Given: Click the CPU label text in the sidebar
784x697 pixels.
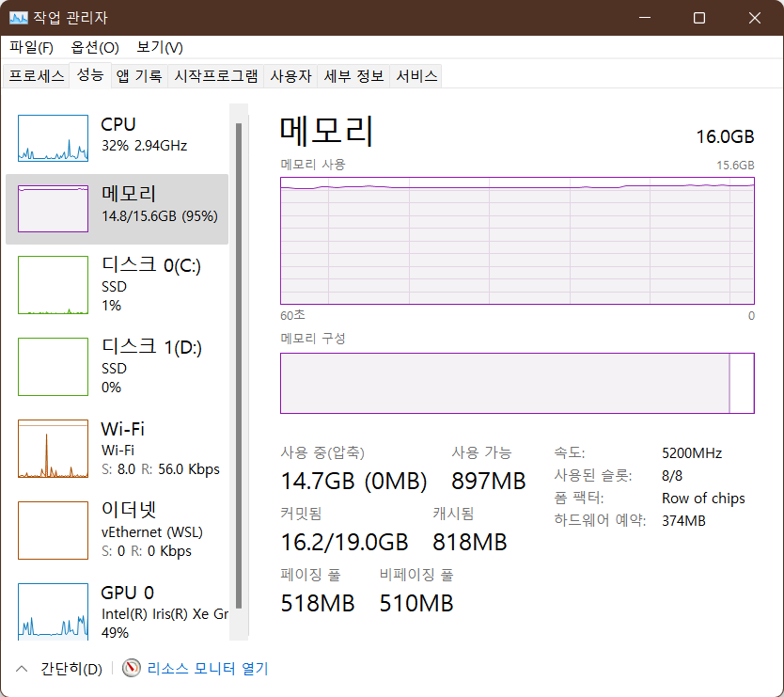Looking at the screenshot, I should 118,124.
